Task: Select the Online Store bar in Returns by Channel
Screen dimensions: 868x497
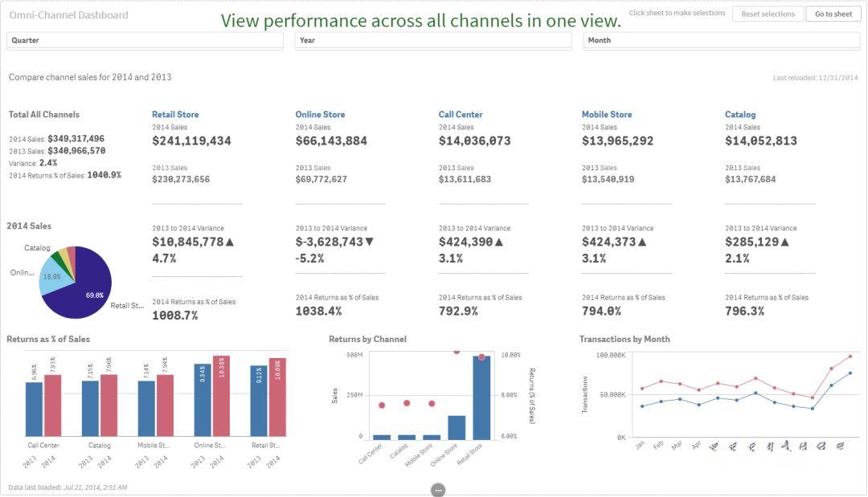Action: pos(457,427)
